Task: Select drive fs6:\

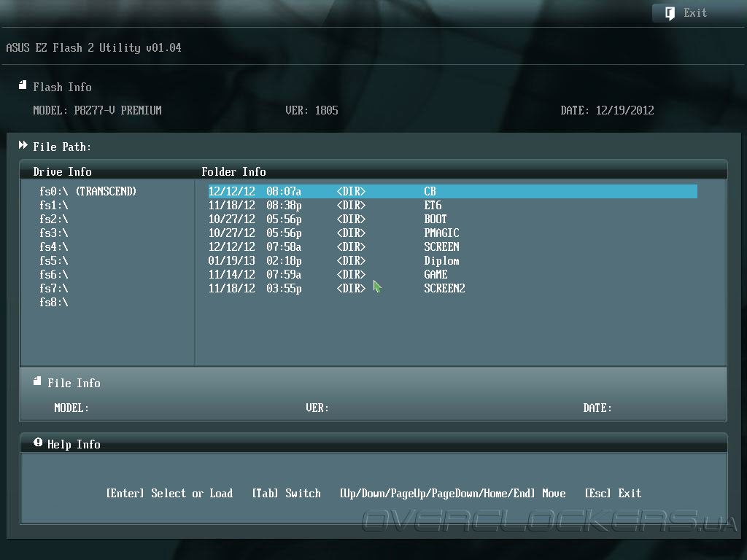Action: tap(54, 274)
